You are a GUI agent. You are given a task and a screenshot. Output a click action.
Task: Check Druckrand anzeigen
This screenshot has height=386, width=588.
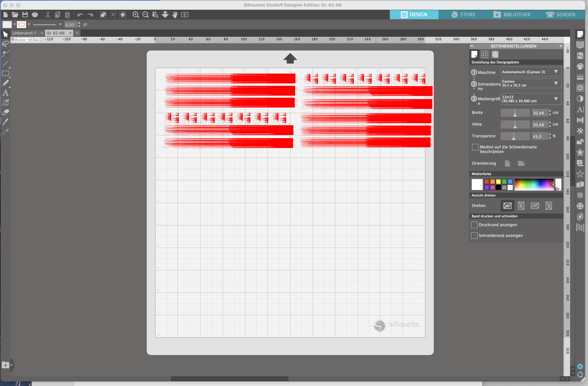click(474, 225)
